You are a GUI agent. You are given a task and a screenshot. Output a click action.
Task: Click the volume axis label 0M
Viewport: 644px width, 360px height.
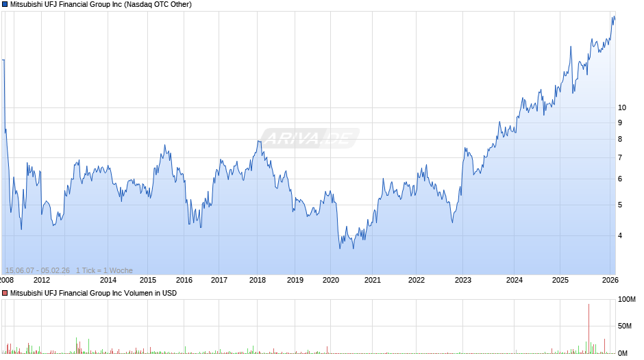623,353
